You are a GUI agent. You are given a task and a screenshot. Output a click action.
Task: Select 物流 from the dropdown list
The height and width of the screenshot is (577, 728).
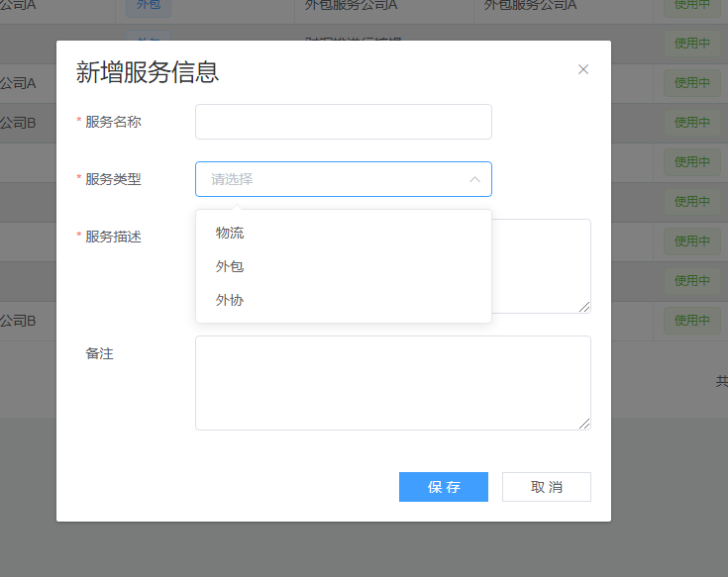tap(230, 234)
